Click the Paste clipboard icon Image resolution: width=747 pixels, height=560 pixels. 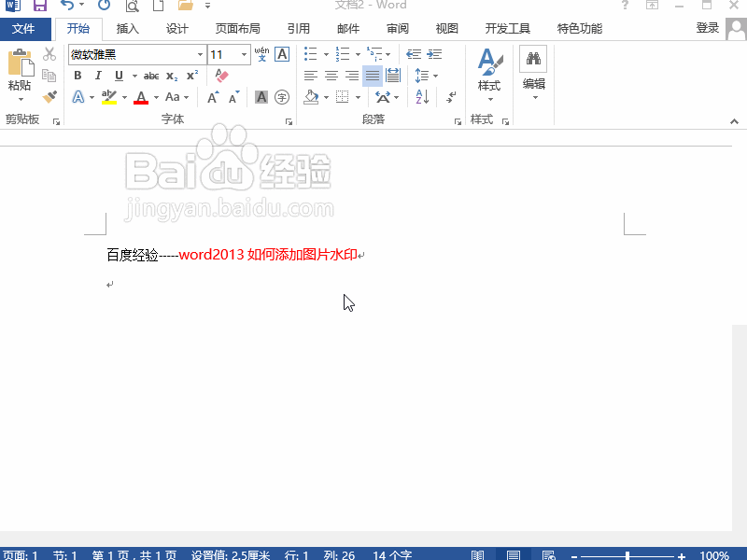click(x=20, y=63)
